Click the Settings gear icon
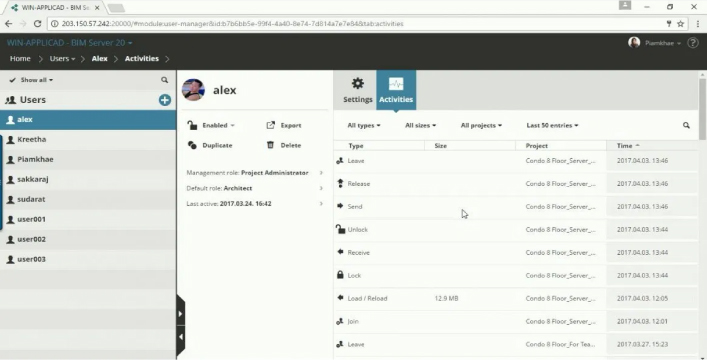 (x=358, y=83)
